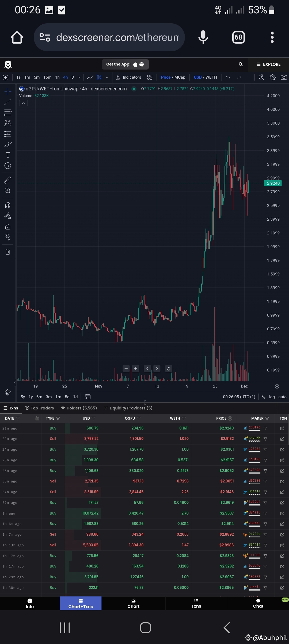
Task: Toggle stay in drawing mode
Action: [x=8, y=216]
